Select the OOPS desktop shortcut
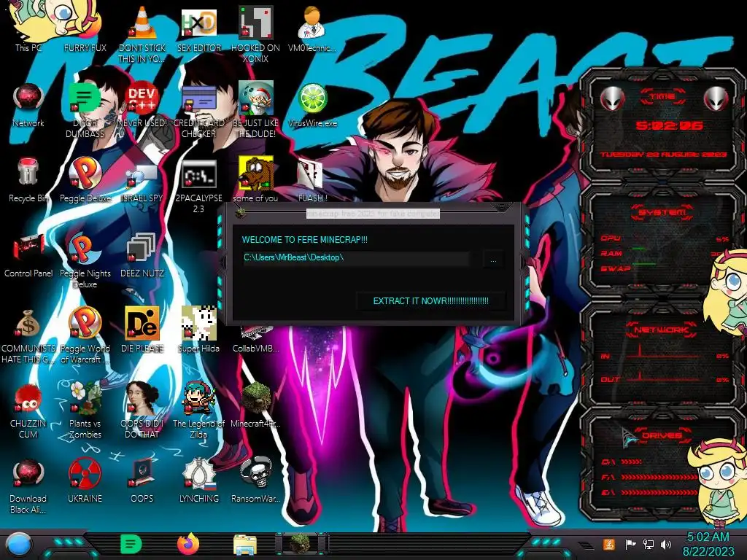This screenshot has height=560, width=747. pos(142,481)
